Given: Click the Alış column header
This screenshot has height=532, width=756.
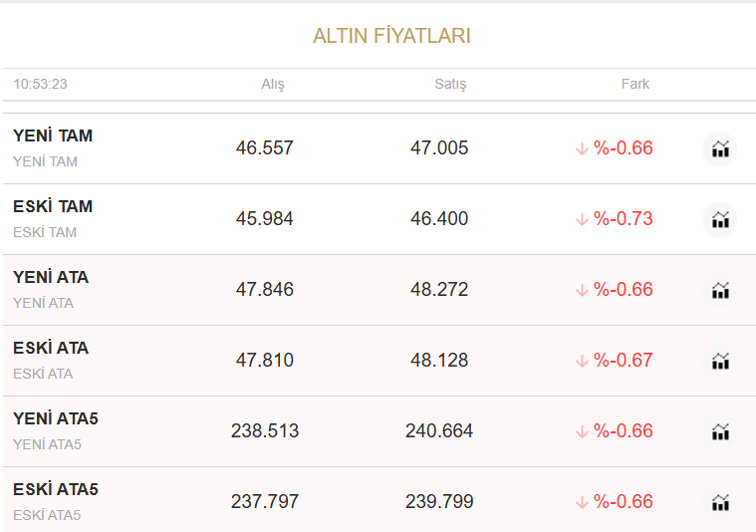Looking at the screenshot, I should (x=273, y=84).
